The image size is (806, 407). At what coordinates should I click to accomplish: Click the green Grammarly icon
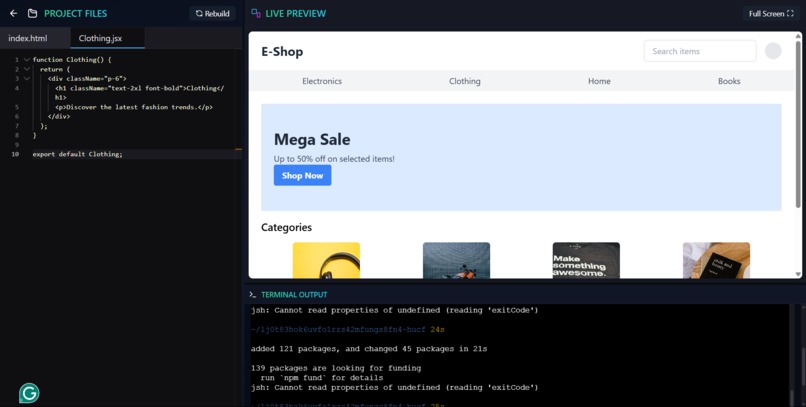click(29, 393)
